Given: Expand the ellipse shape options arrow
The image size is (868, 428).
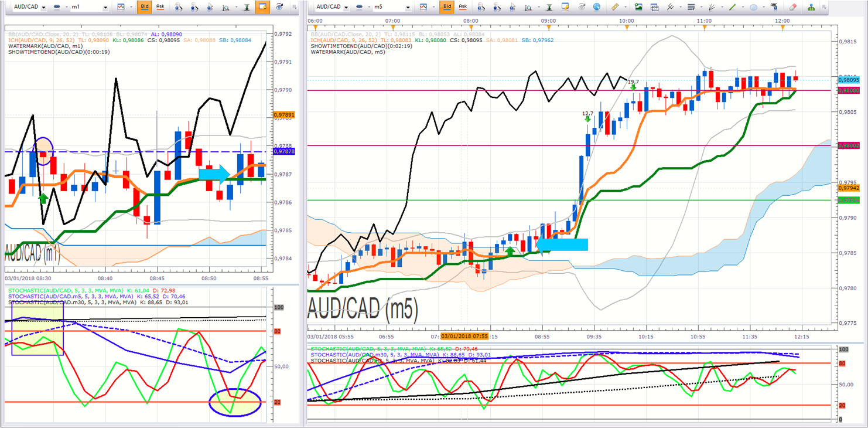Looking at the screenshot, I should click(763, 7).
